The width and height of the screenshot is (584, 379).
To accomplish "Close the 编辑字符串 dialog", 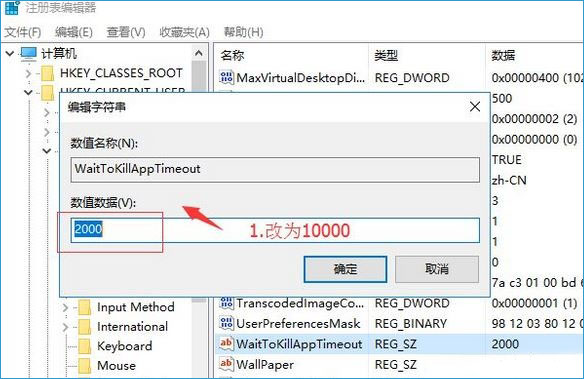I will click(475, 107).
